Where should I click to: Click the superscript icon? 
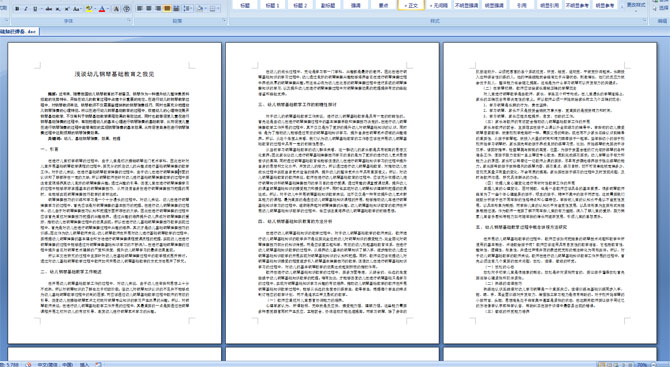67,9
